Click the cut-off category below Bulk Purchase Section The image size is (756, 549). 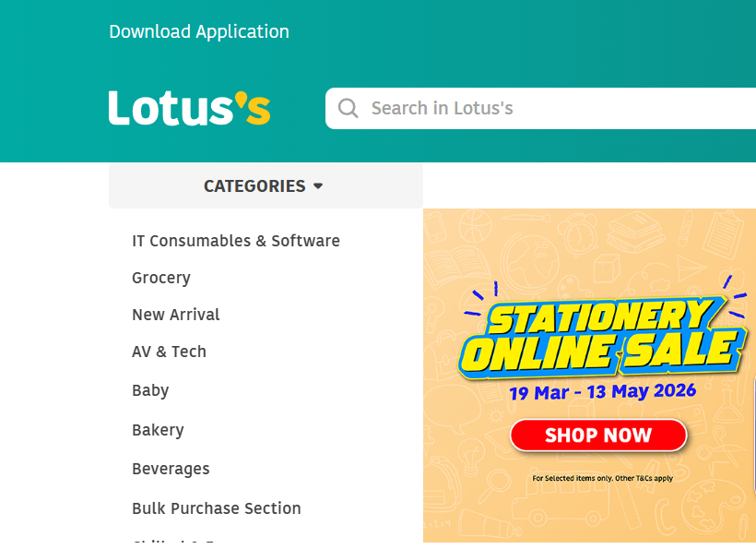coord(173,543)
